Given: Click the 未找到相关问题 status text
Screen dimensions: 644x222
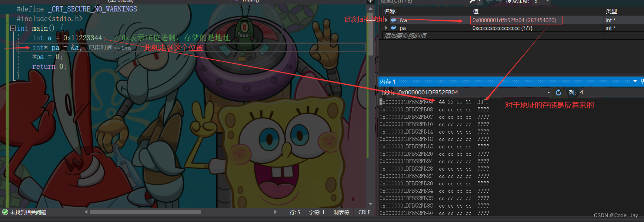Looking at the screenshot, I should pos(28,212).
